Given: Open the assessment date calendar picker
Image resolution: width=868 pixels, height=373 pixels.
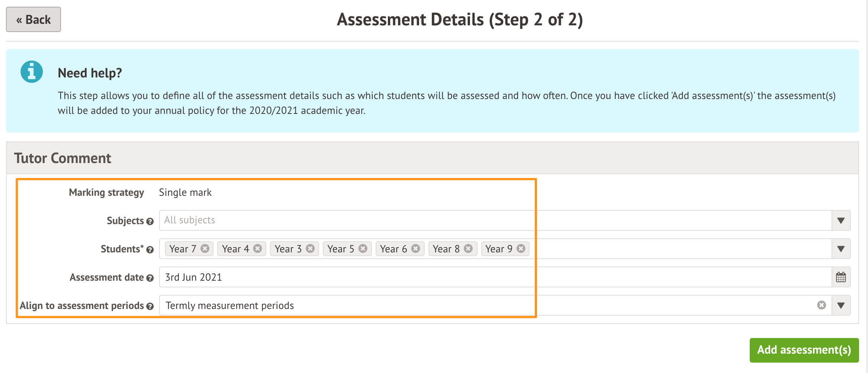Looking at the screenshot, I should pos(841,277).
